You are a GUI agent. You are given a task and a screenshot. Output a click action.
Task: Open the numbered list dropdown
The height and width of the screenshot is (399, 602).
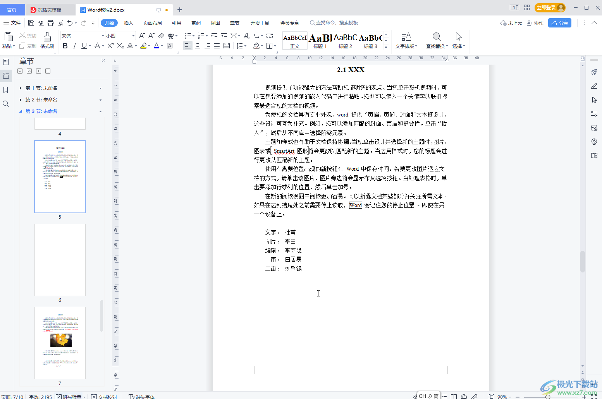click(206, 36)
